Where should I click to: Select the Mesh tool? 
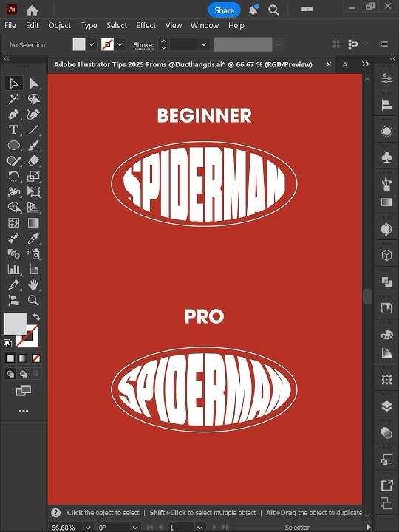(x=13, y=223)
